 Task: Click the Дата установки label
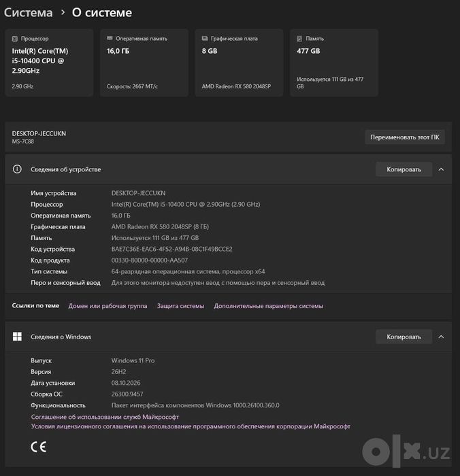point(53,383)
